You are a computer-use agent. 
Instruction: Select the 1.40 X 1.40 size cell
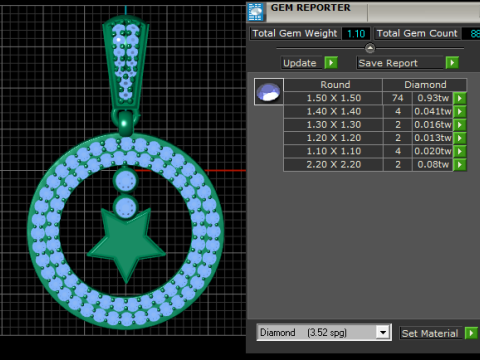tap(333, 111)
